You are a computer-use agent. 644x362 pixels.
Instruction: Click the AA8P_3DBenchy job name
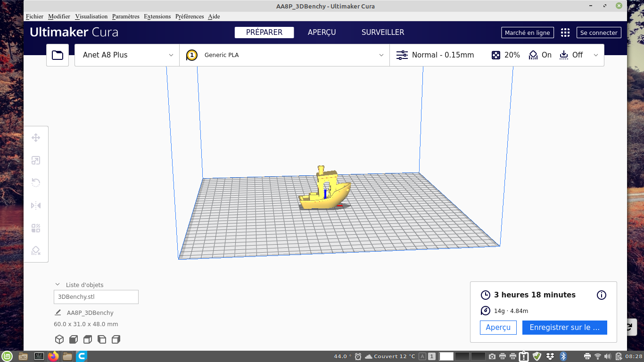[90, 313]
